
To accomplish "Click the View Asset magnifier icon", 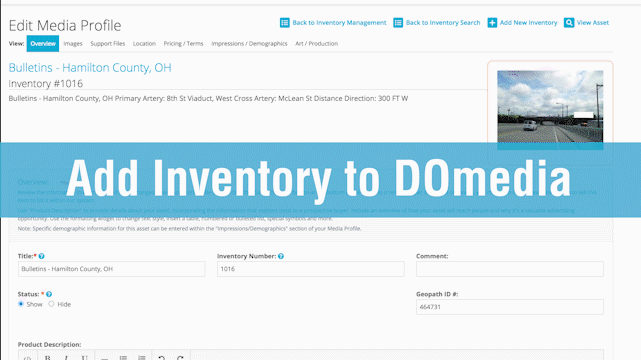I will point(569,22).
